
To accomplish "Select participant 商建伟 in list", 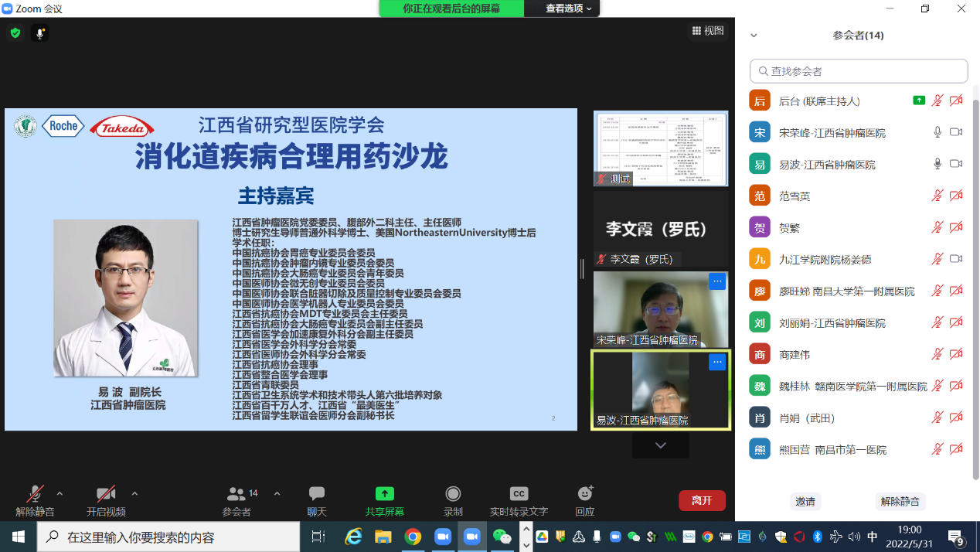I will click(857, 354).
